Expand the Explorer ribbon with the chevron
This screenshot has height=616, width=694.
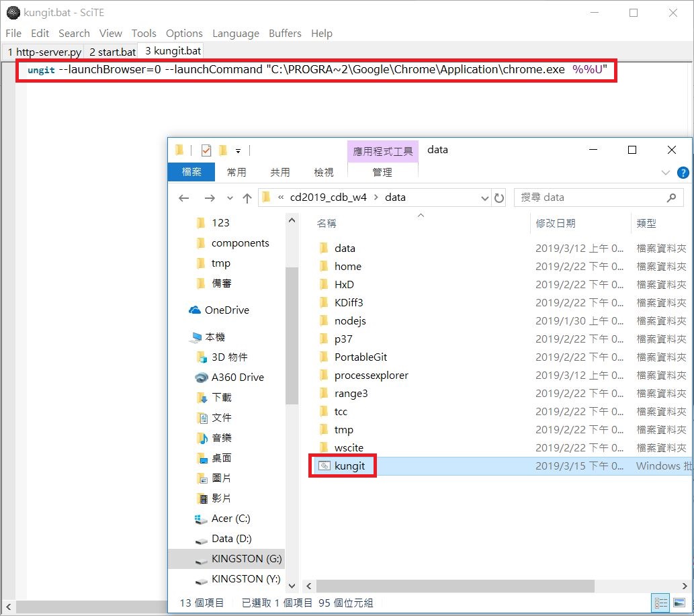click(665, 173)
